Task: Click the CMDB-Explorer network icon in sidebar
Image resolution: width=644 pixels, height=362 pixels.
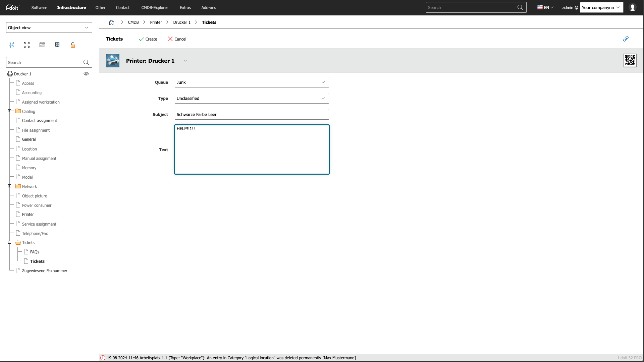Action: pyautogui.click(x=12, y=45)
